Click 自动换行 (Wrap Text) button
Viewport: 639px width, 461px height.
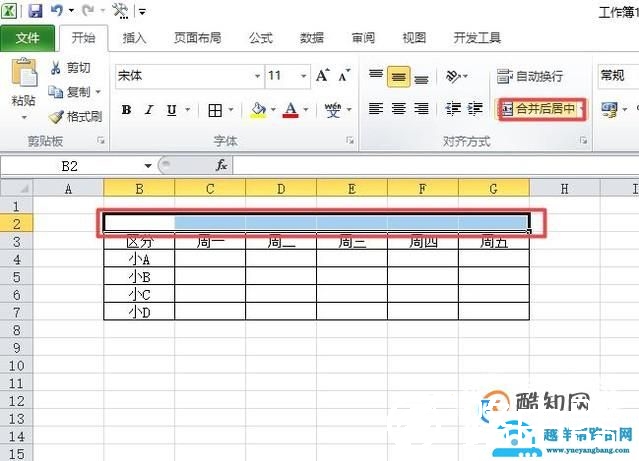(530, 76)
